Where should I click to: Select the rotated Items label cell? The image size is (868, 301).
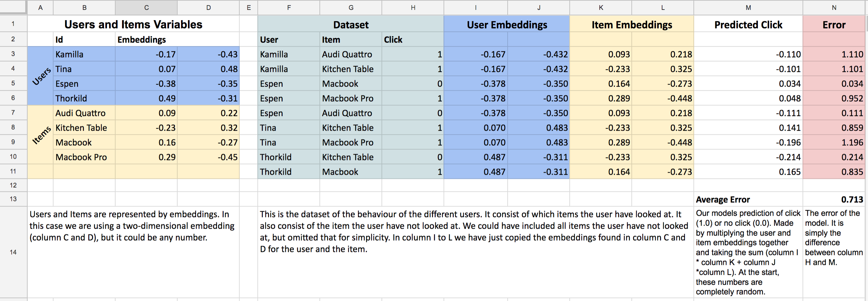(x=40, y=135)
